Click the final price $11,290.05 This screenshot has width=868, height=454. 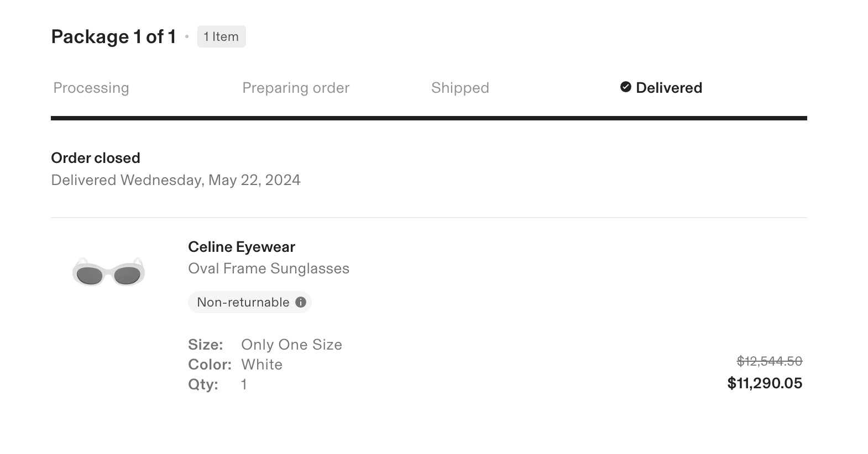click(765, 383)
